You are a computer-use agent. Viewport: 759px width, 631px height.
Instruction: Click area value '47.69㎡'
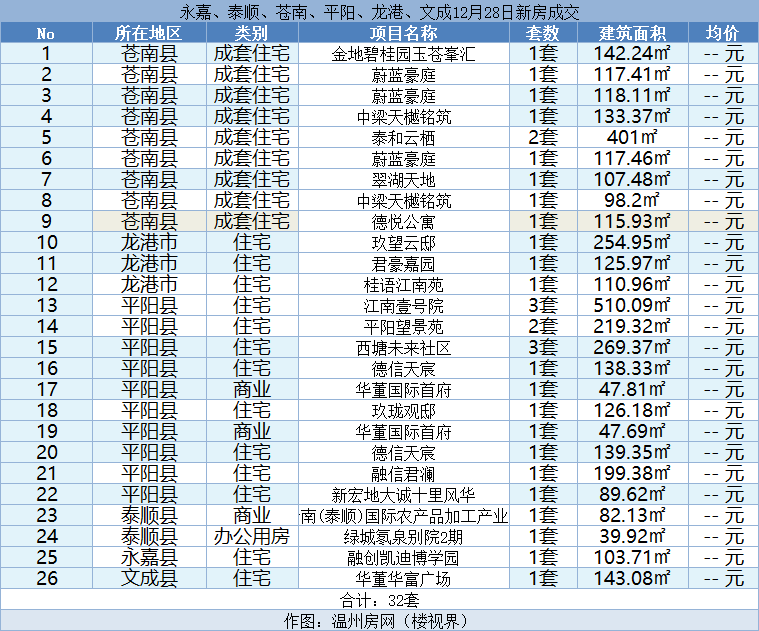tap(632, 431)
